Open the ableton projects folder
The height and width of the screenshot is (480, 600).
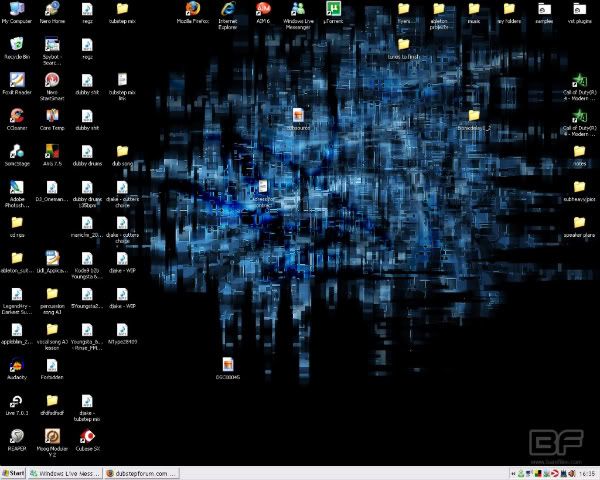pos(439,16)
